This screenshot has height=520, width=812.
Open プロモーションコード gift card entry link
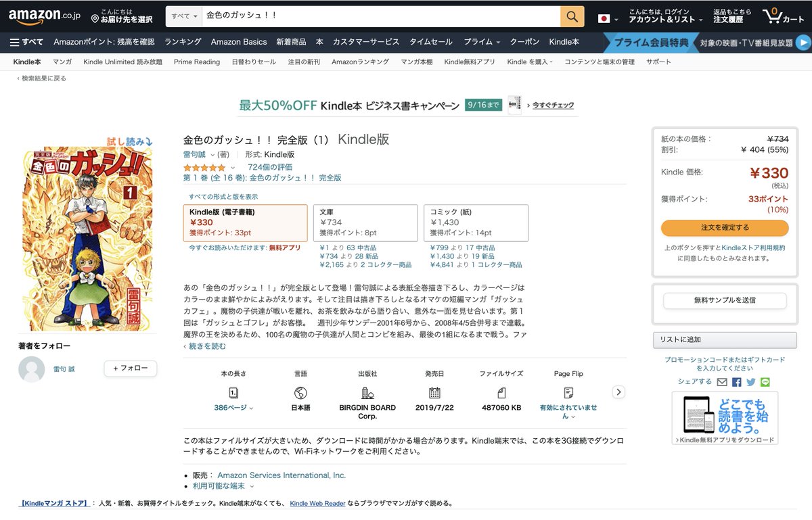tap(725, 364)
